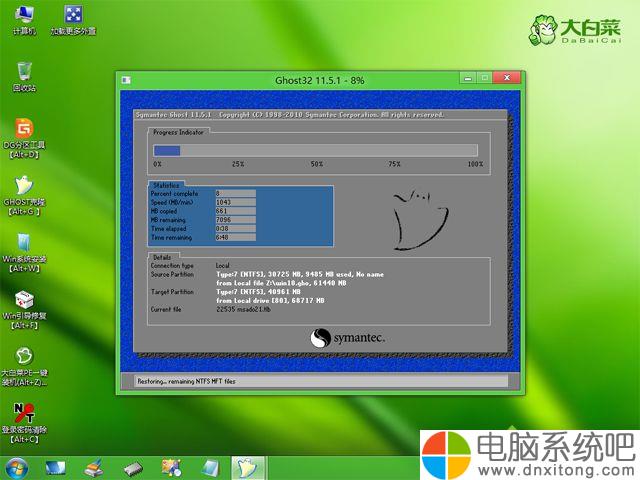Image resolution: width=640 pixels, height=480 pixels.
Task: Click the colorful picture taskbar icon
Action: (x=171, y=468)
